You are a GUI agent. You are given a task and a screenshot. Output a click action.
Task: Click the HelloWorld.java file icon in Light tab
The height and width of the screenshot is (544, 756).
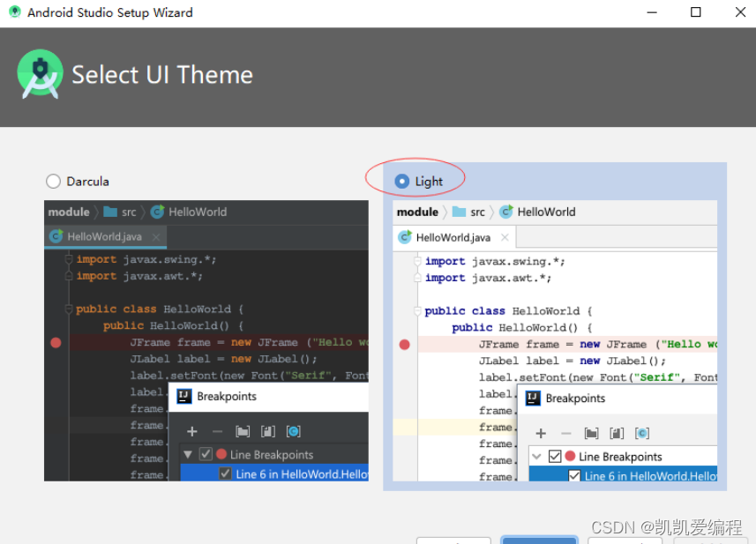405,237
